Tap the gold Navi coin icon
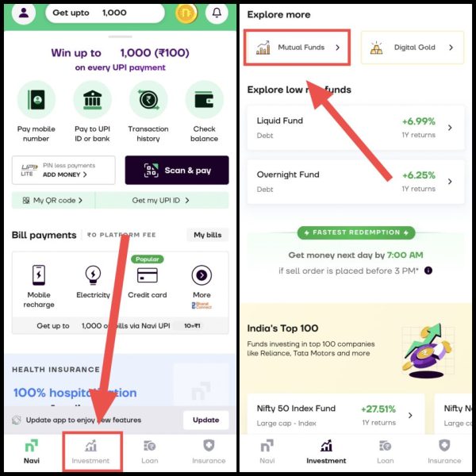Viewport: 476px width, 476px height. (186, 13)
